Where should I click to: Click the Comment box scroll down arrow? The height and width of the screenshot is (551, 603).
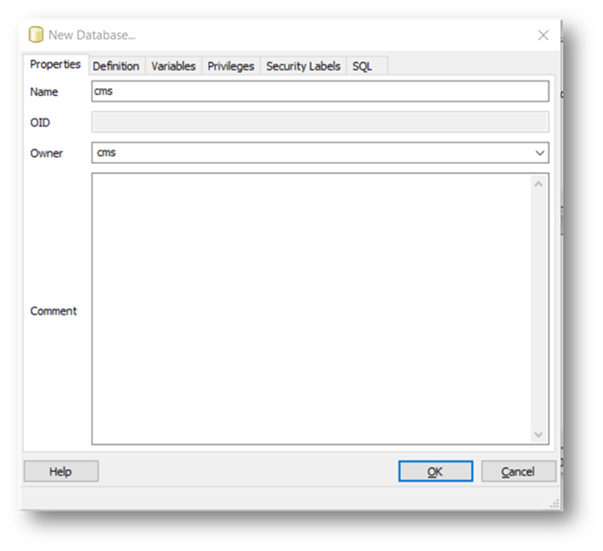(539, 434)
